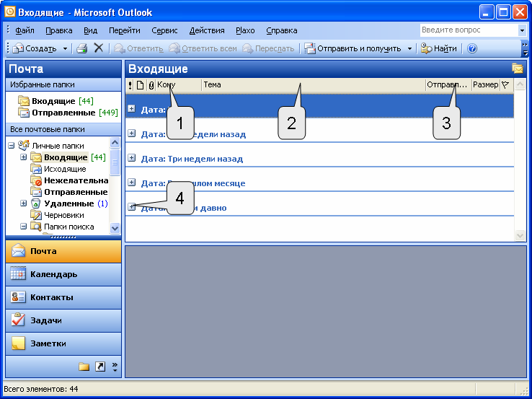Click Ответить reply button
Viewport: 532px width, 399px height.
(x=138, y=48)
